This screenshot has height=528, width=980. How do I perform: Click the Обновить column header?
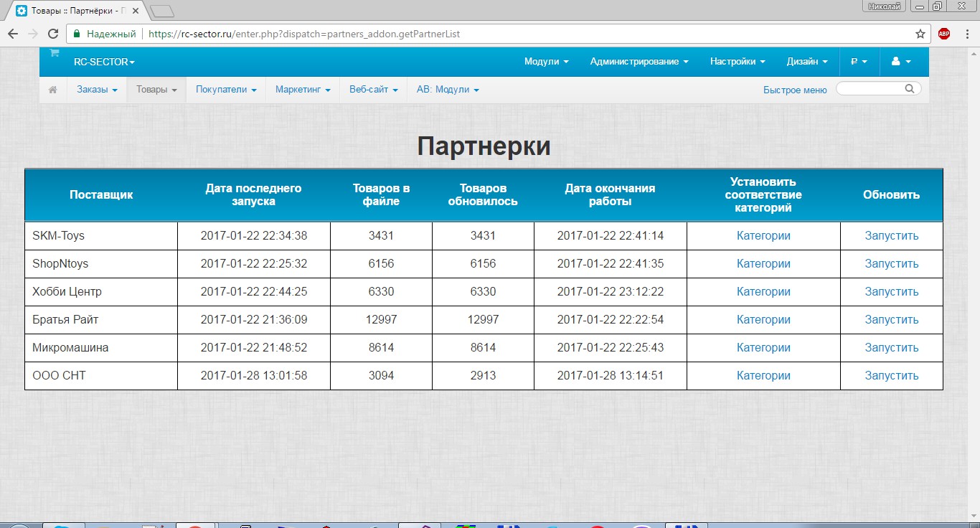(x=892, y=195)
